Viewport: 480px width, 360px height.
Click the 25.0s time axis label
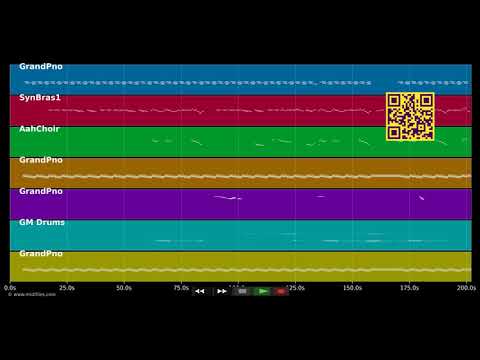click(67, 288)
